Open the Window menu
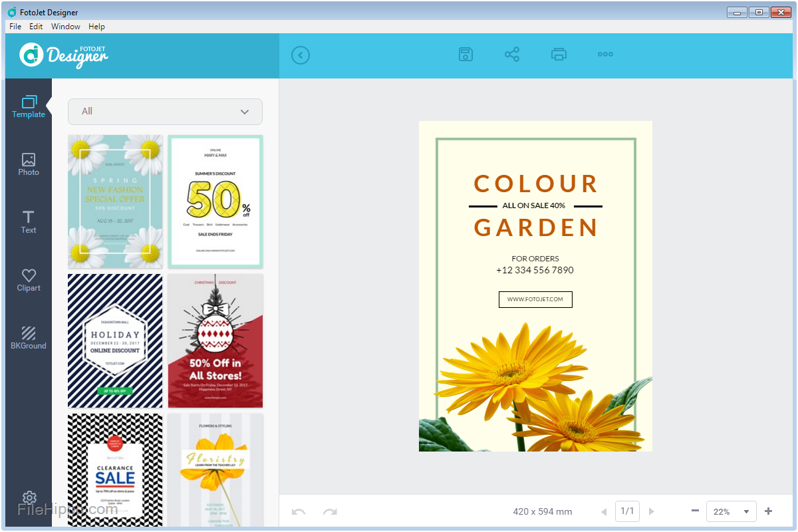This screenshot has height=532, width=798. [x=66, y=27]
